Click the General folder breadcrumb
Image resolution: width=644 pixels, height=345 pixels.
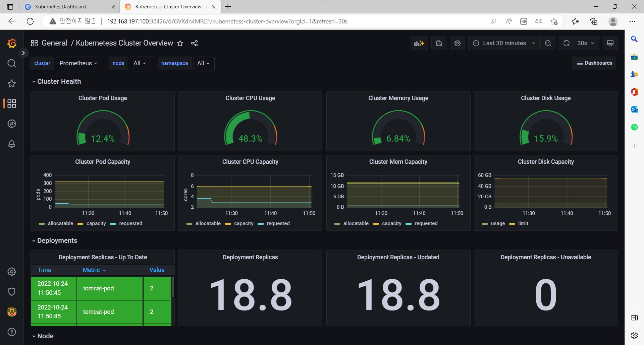tap(54, 43)
